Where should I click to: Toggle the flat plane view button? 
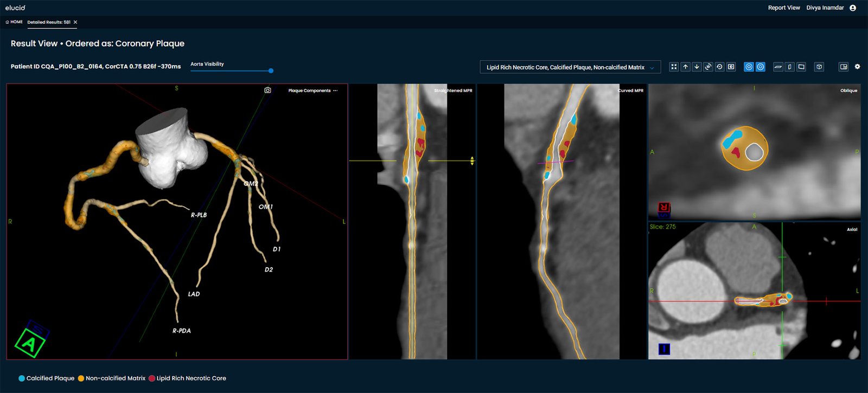(x=778, y=67)
